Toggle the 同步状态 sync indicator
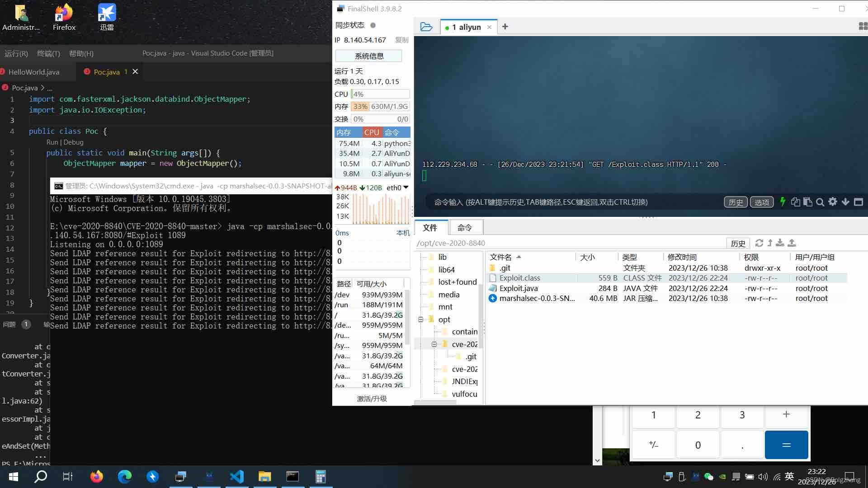This screenshot has height=488, width=868. pos(373,25)
